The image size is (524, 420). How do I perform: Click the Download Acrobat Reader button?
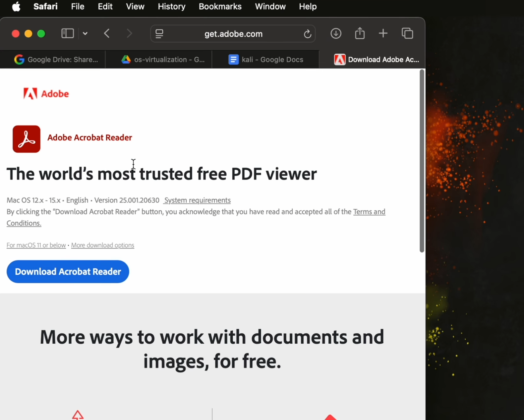point(68,272)
